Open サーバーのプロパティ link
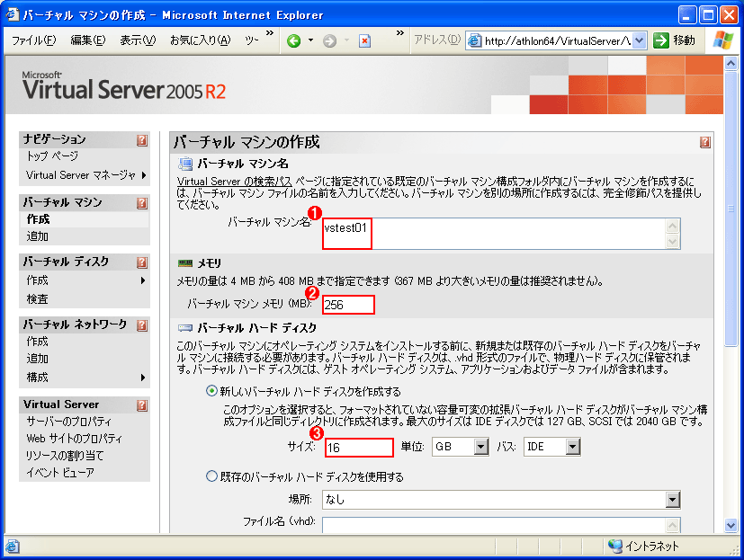This screenshot has height=560, width=744. coord(68,422)
